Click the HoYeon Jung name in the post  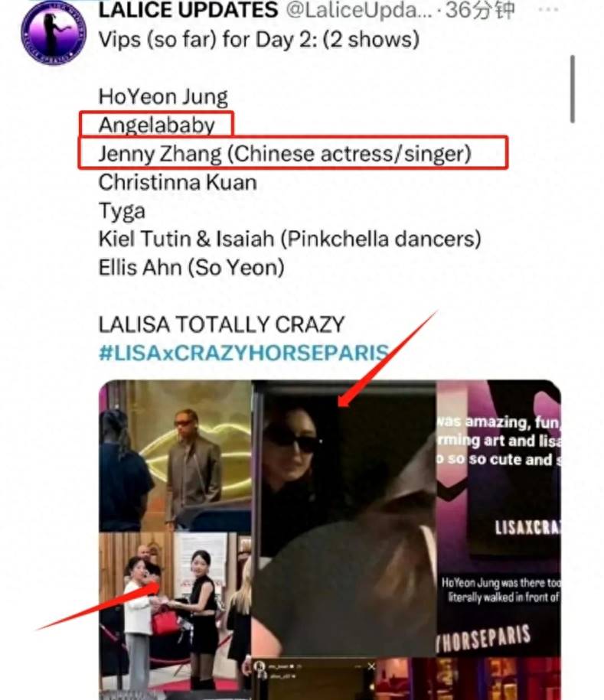163,97
